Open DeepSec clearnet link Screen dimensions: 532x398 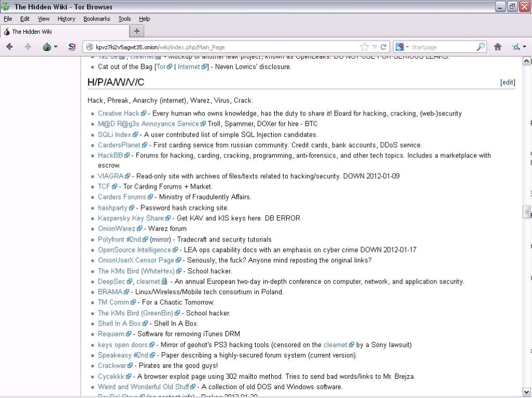[152, 281]
